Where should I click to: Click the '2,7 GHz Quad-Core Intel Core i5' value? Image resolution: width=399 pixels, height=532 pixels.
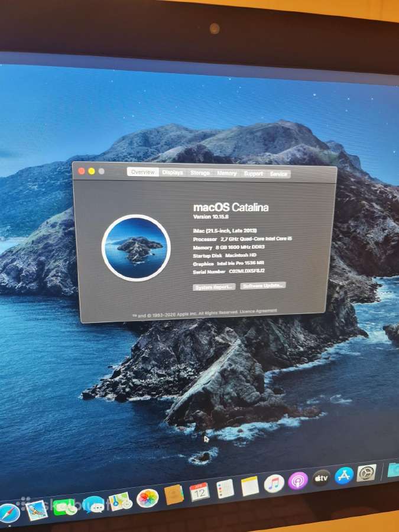click(x=256, y=239)
